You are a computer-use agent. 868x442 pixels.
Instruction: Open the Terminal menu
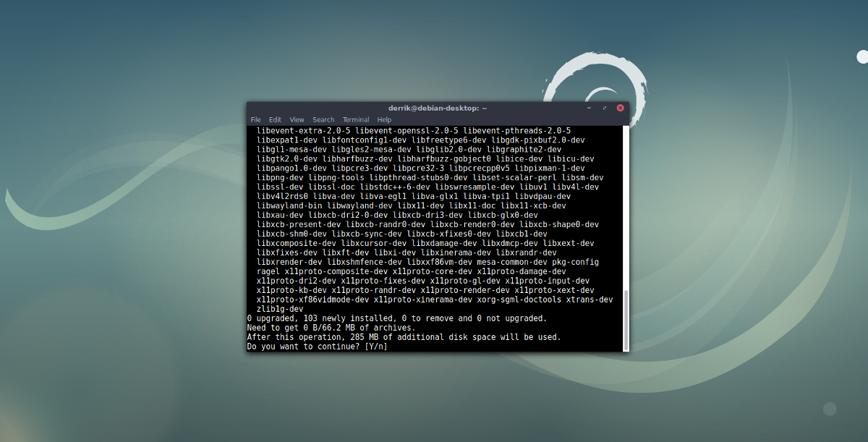pos(356,120)
